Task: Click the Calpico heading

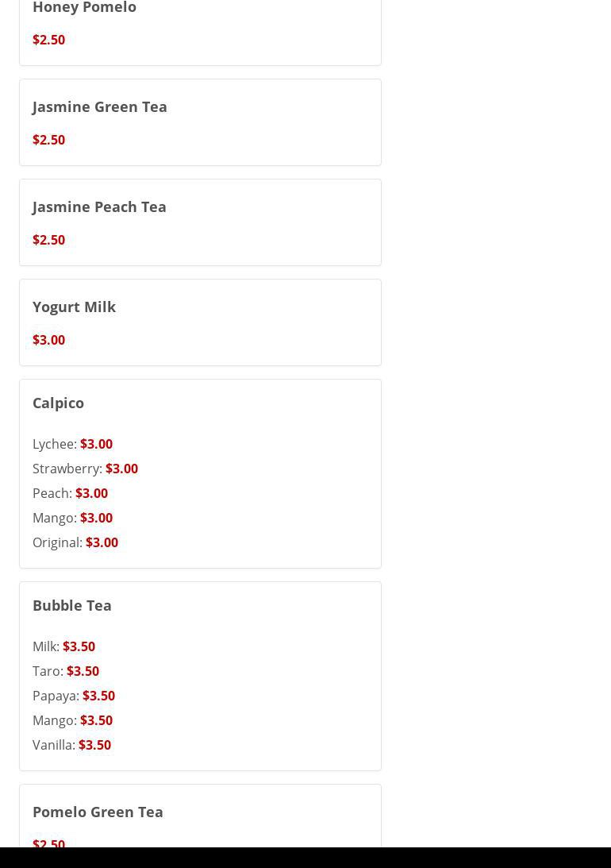Action: pyautogui.click(x=58, y=403)
